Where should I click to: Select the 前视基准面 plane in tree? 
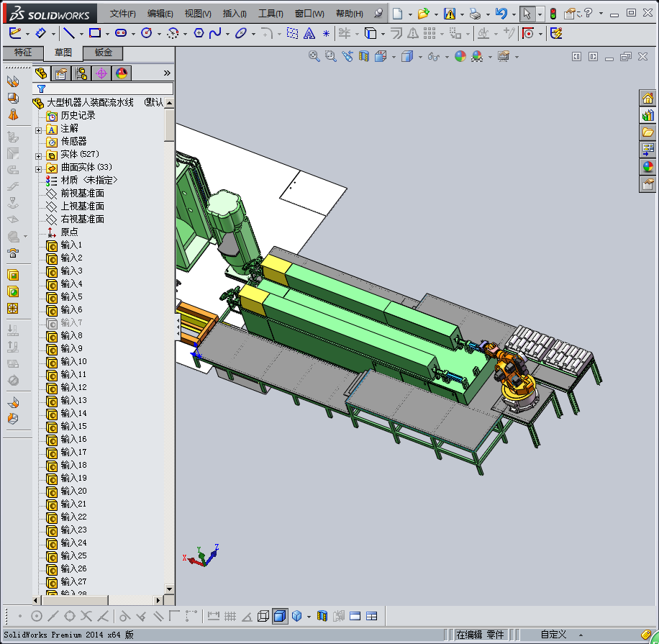click(82, 193)
